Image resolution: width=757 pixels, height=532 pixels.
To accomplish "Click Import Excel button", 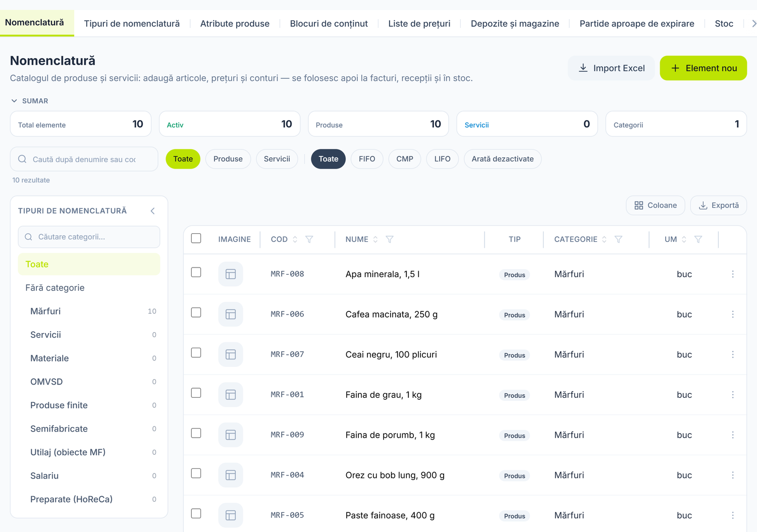I will 611,68.
